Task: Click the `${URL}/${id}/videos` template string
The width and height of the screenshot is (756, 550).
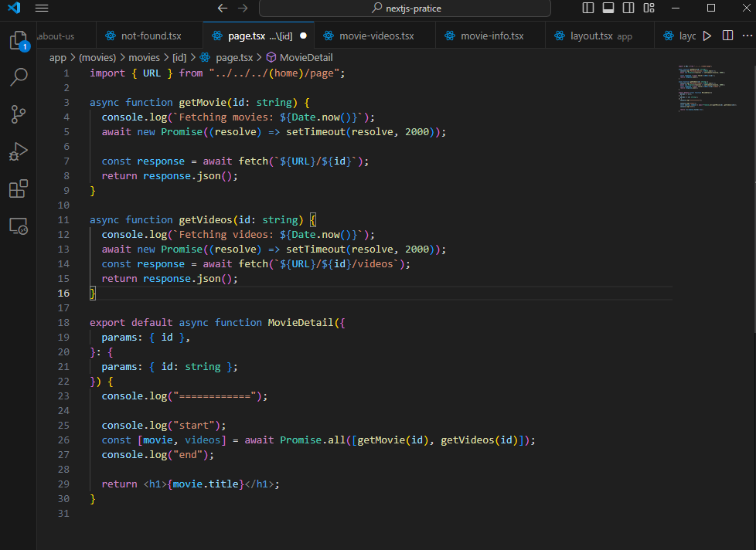Action: click(336, 264)
